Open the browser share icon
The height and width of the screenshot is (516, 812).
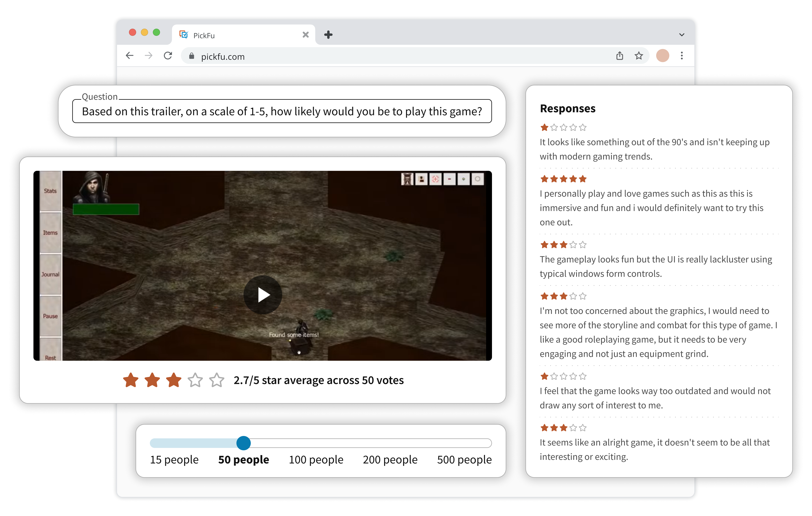pos(620,56)
